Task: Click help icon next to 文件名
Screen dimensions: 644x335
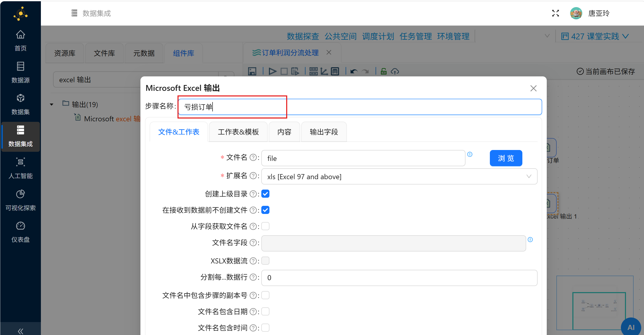Action: (253, 158)
